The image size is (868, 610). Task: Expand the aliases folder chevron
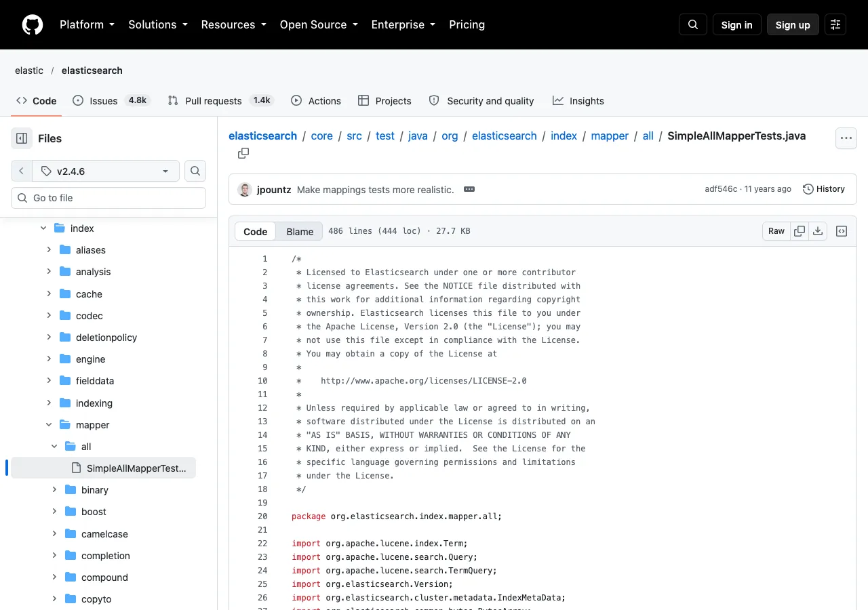coord(49,250)
